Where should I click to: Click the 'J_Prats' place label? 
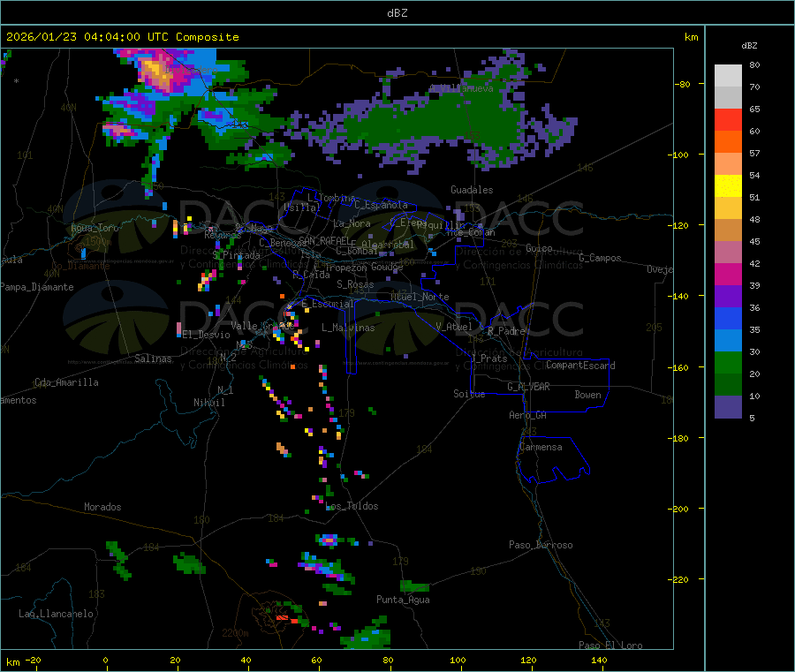tap(488, 359)
